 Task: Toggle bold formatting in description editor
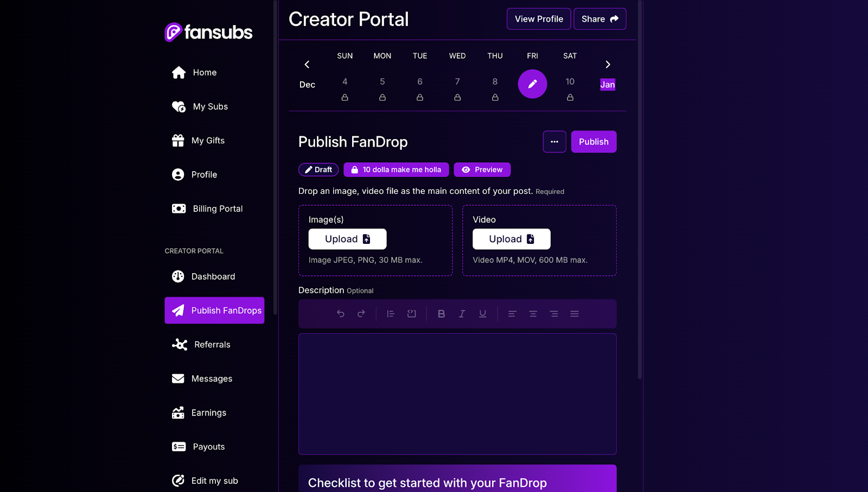(441, 313)
